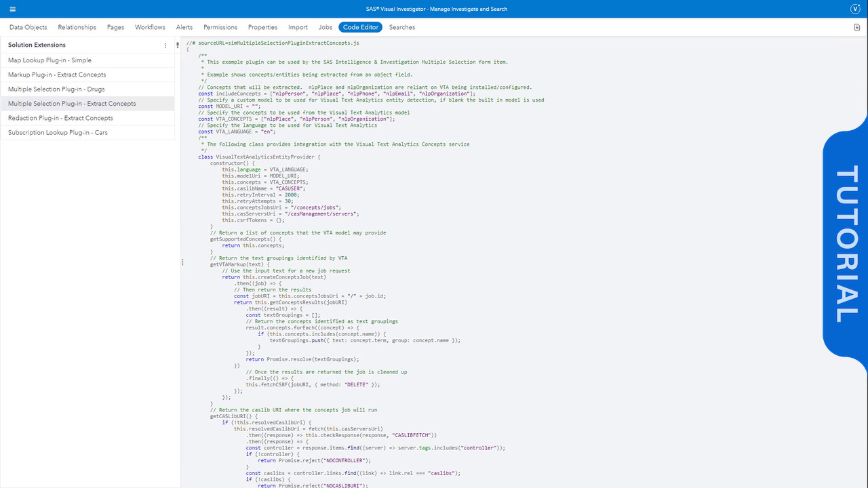868x488 pixels.
Task: Click the this.casServersUri assignment line
Action: click(x=290, y=213)
